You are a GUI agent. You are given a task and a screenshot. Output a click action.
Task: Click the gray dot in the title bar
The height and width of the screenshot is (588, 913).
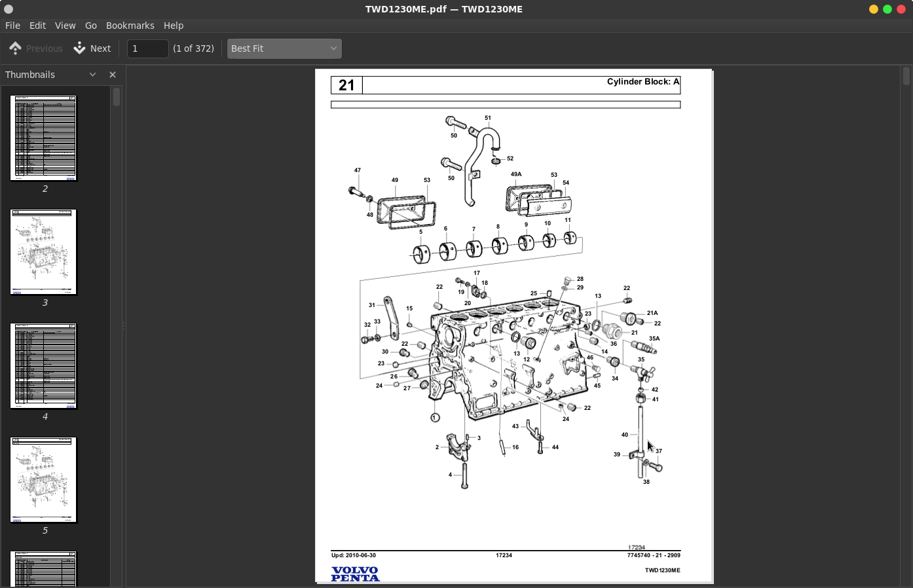pos(9,9)
